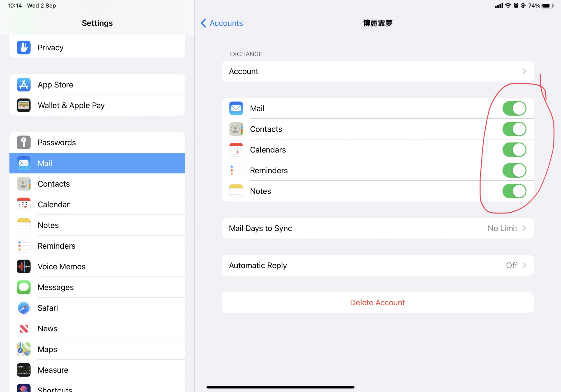Disable Mail sync toggle for Exchange

[514, 108]
